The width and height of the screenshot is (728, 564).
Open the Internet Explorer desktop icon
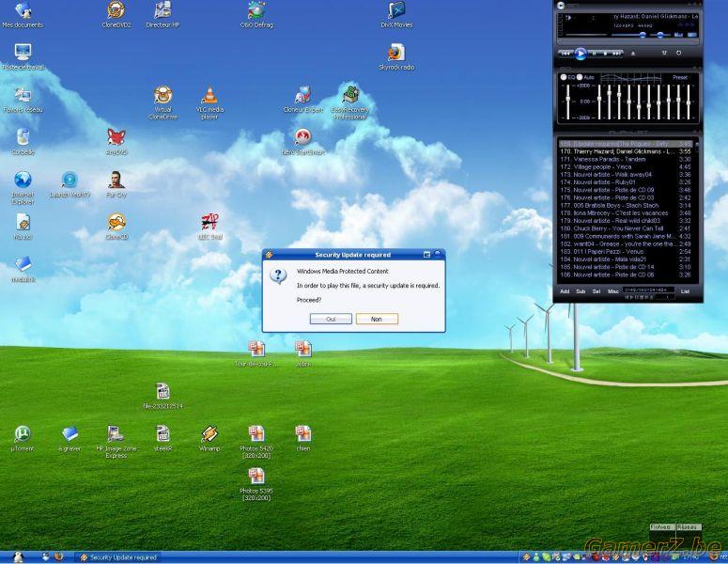pos(23,187)
